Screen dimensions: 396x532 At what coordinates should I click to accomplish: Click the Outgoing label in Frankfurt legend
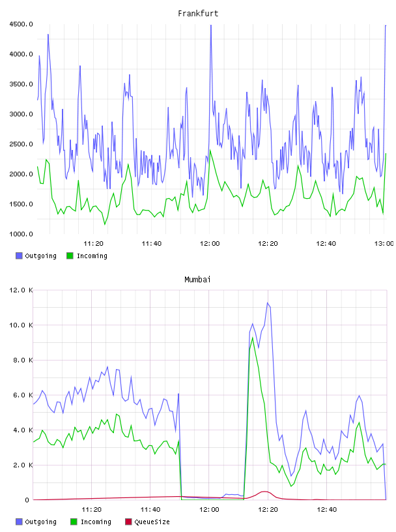40,256
